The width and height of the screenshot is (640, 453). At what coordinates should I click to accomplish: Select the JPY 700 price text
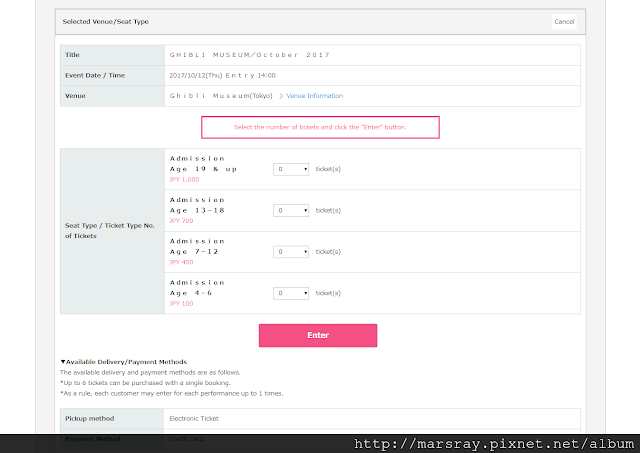pos(181,221)
